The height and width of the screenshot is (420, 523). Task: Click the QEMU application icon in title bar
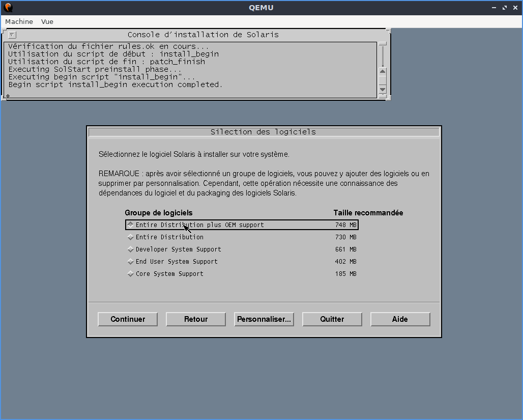point(8,7)
